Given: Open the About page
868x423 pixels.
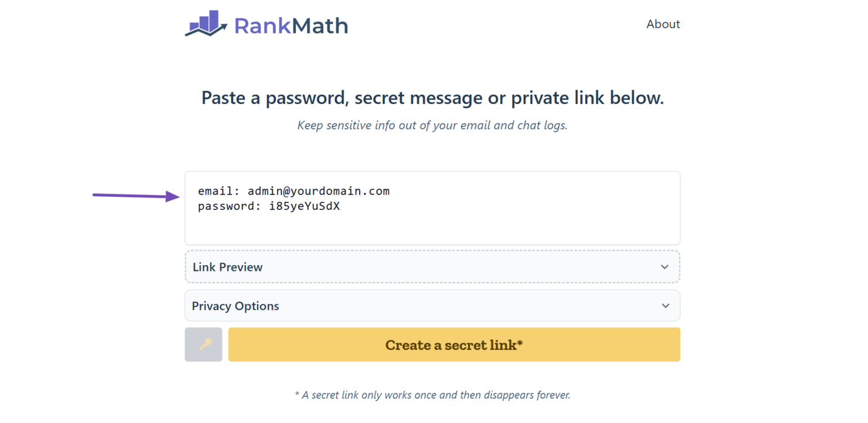Looking at the screenshot, I should 663,24.
